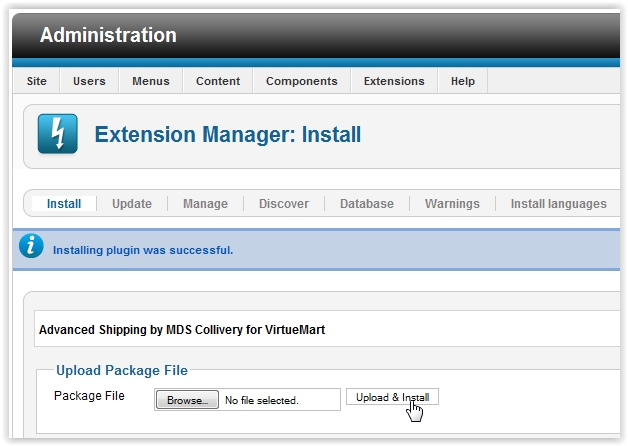Switch to the Discover tab
Screen dimensions: 628x446
(284, 204)
